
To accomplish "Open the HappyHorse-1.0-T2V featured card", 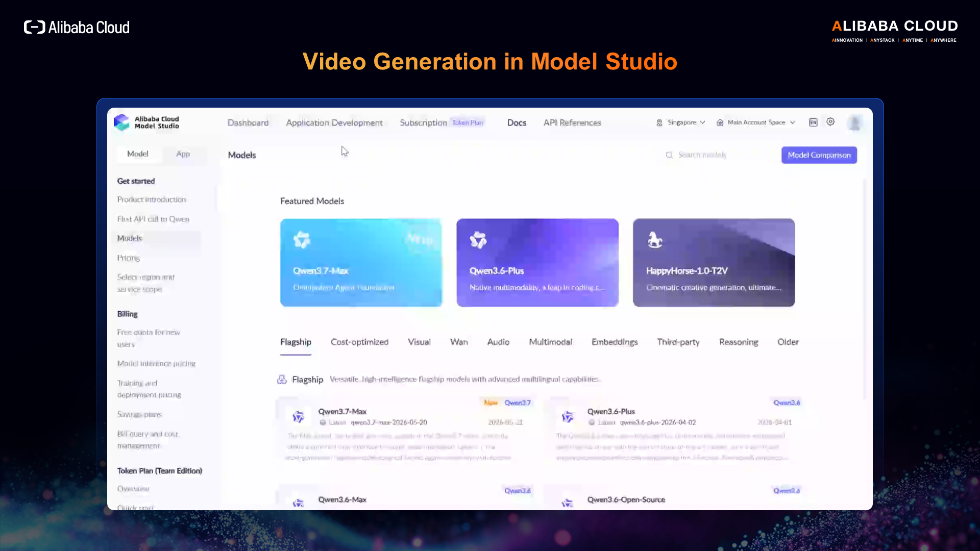I will pos(714,263).
